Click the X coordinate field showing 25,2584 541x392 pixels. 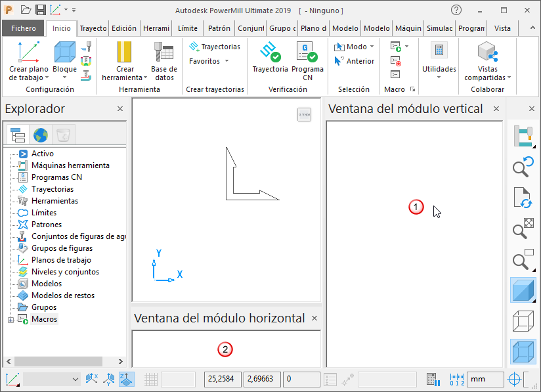coord(223,380)
